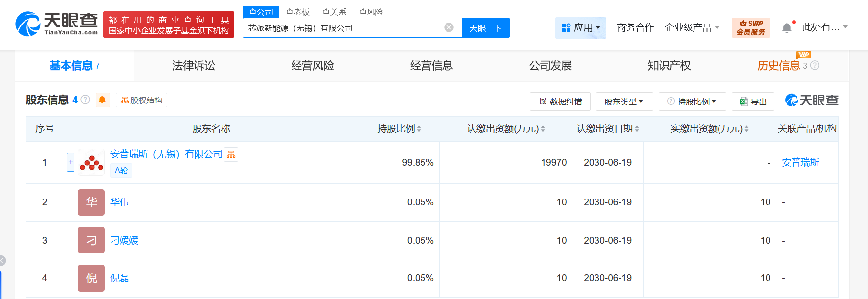Viewport: 868px width, 299px height.
Task: Click the 关联产品/机构 column header
Action: (x=807, y=129)
